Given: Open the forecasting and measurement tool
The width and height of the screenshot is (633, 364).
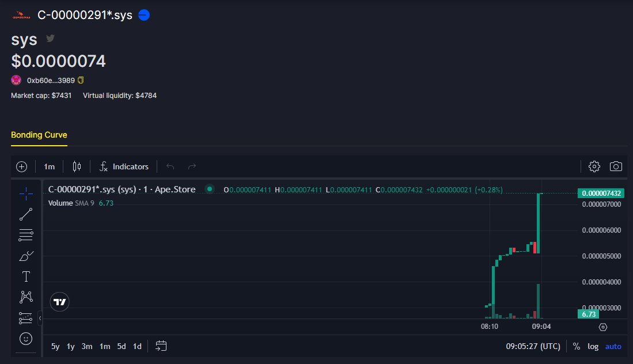Looking at the screenshot, I should click(x=26, y=318).
